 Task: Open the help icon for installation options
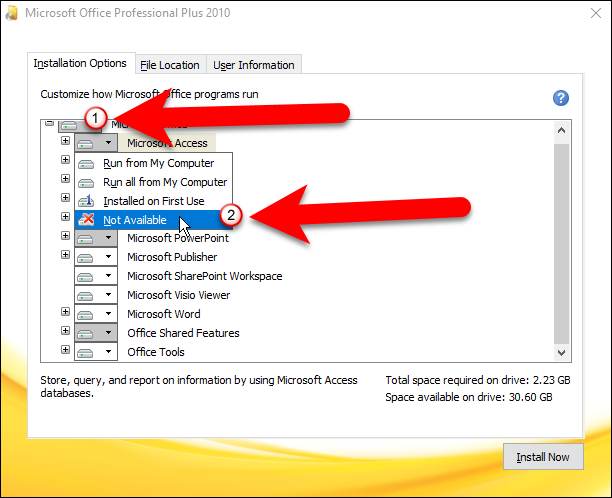point(560,98)
